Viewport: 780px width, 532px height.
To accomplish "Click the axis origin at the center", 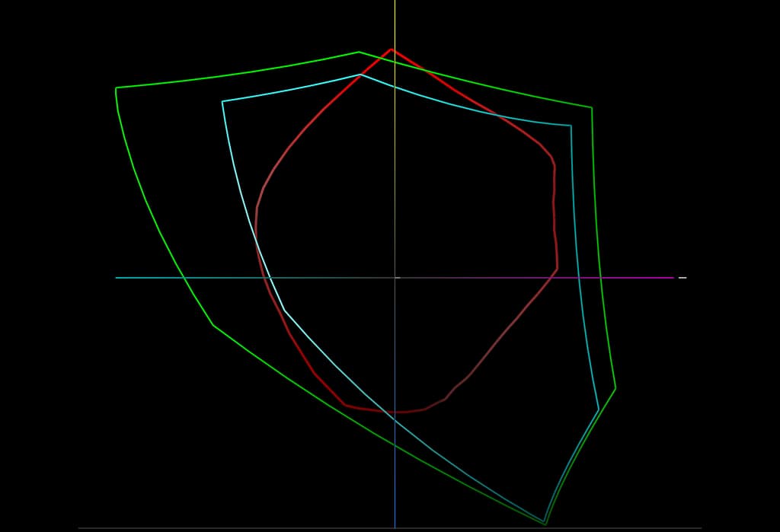I will (395, 278).
